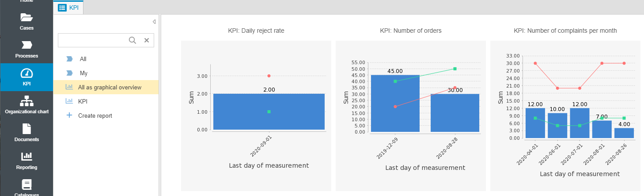Select the All filter item
The height and width of the screenshot is (196, 644).
tap(83, 59)
